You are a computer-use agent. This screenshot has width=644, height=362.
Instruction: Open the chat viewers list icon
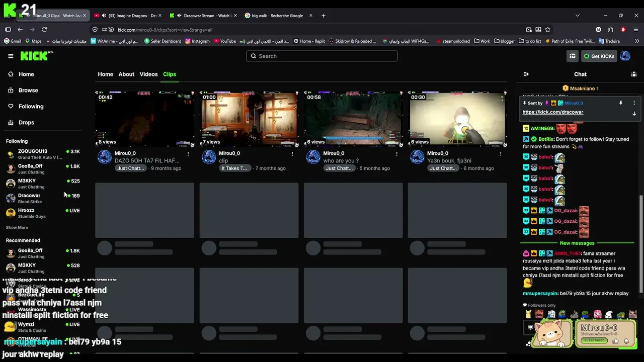633,74
